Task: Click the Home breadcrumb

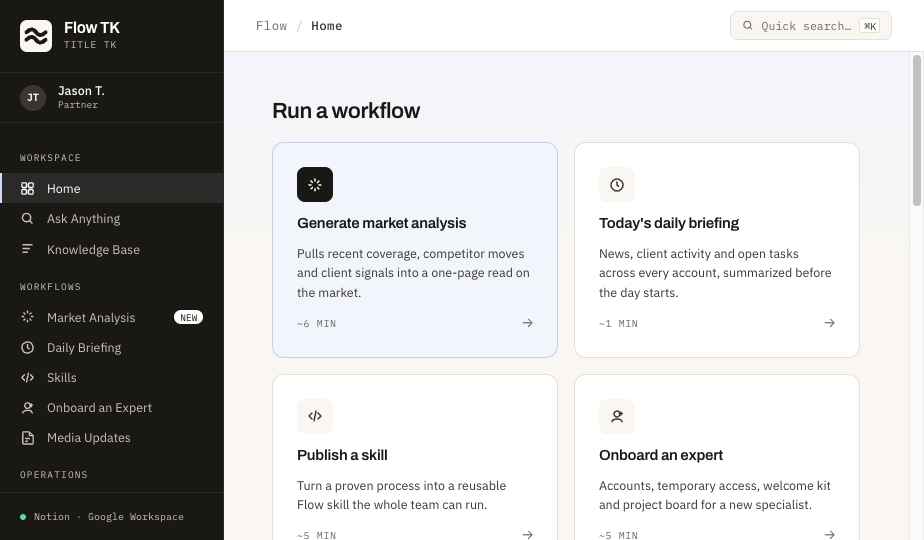Action: pos(326,26)
